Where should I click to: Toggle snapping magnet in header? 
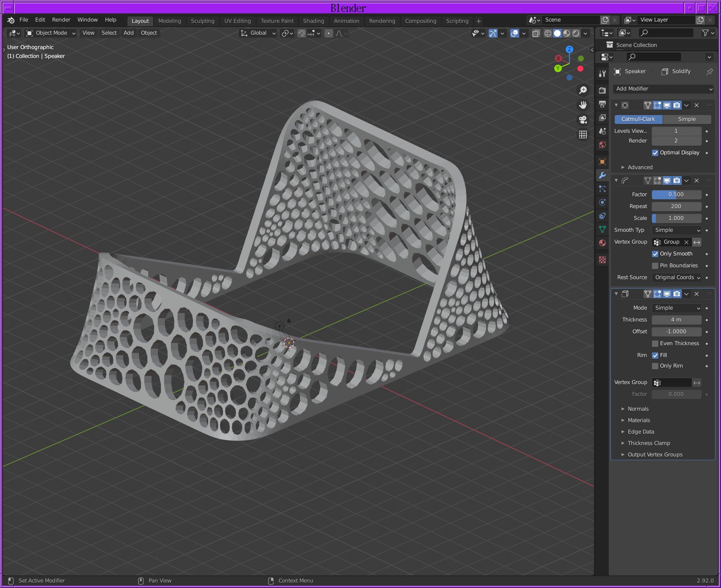point(301,33)
